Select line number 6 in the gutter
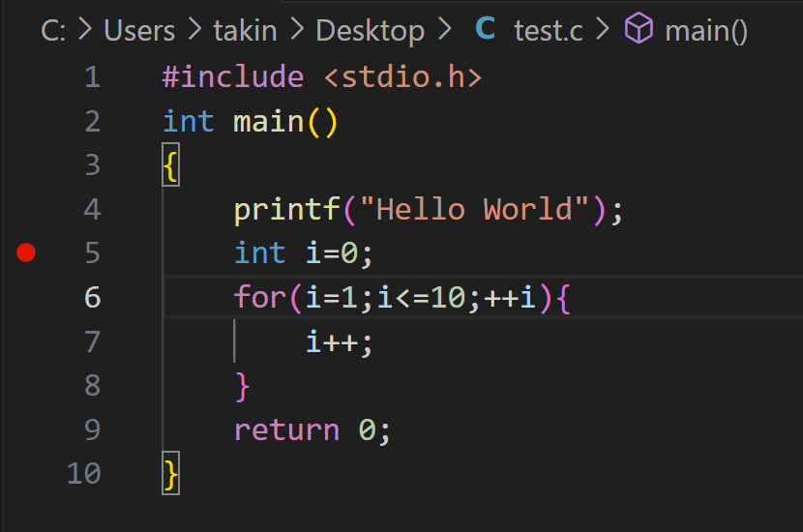This screenshot has height=532, width=803. pos(91,297)
